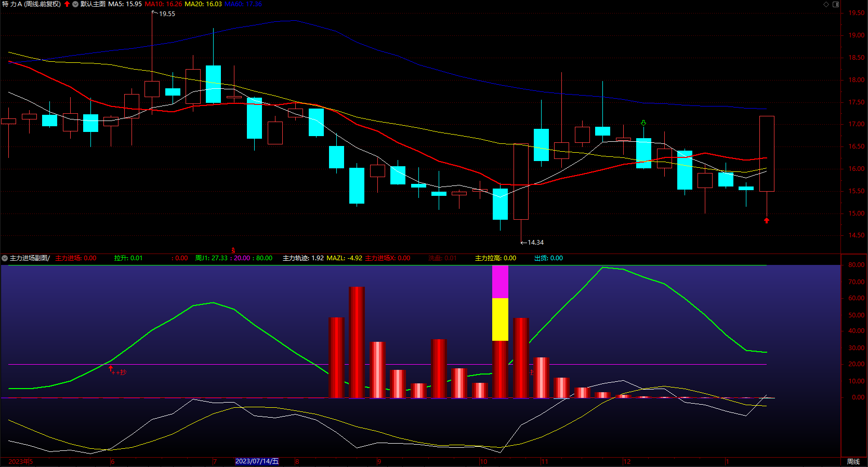Image resolution: width=868 pixels, height=467 pixels.
Task: Open the dropdown next to 默认主图
Action: click(x=75, y=4)
